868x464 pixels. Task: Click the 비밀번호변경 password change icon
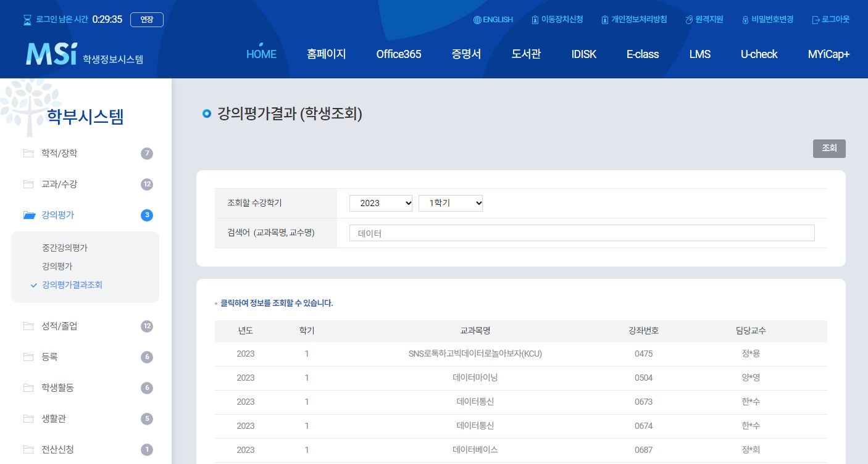tap(745, 19)
